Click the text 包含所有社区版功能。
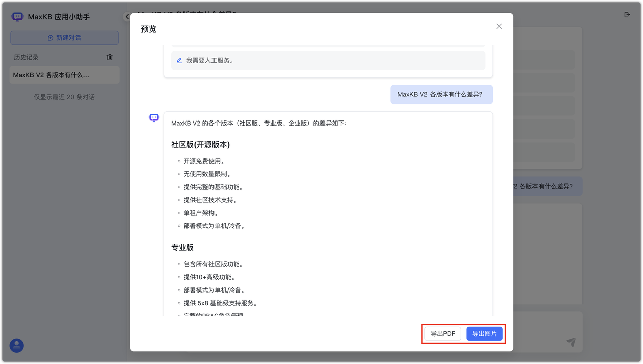Screen dimensions: 643x364 pos(213,264)
